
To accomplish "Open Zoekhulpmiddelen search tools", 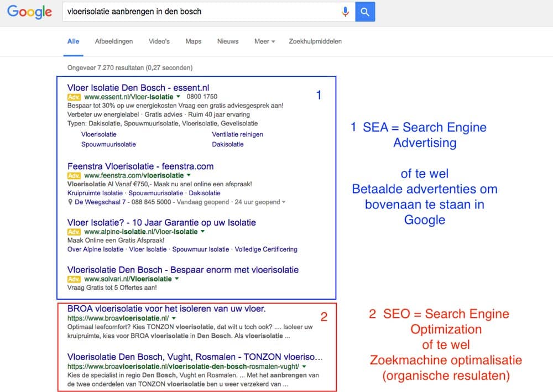I will (x=315, y=41).
